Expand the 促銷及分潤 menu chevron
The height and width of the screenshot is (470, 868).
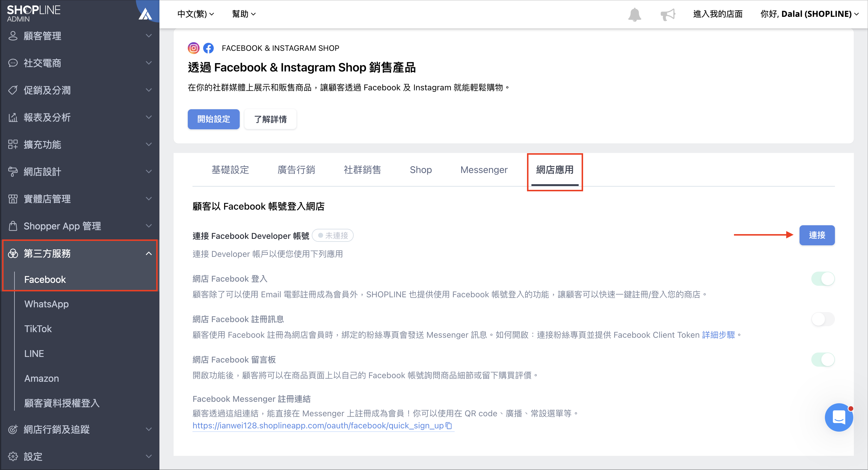pyautogui.click(x=149, y=90)
